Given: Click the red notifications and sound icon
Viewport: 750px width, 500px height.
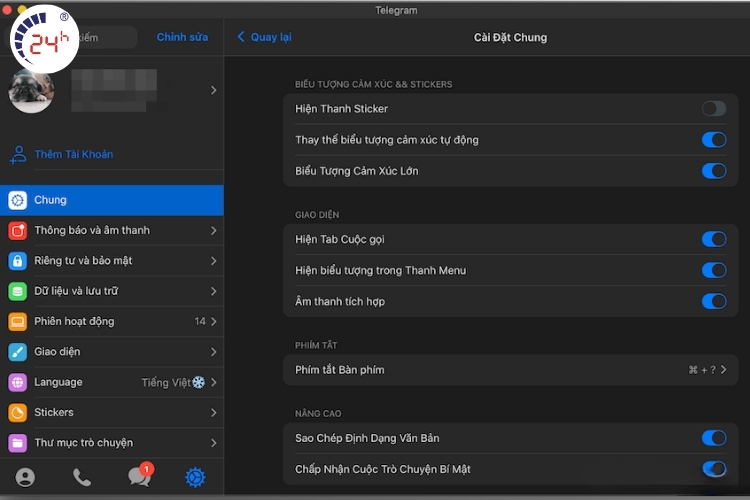Looking at the screenshot, I should click(18, 231).
